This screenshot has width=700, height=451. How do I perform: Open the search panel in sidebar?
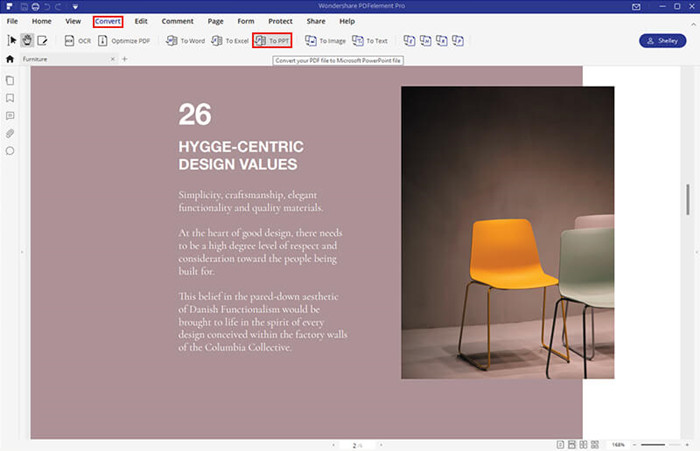coord(10,151)
